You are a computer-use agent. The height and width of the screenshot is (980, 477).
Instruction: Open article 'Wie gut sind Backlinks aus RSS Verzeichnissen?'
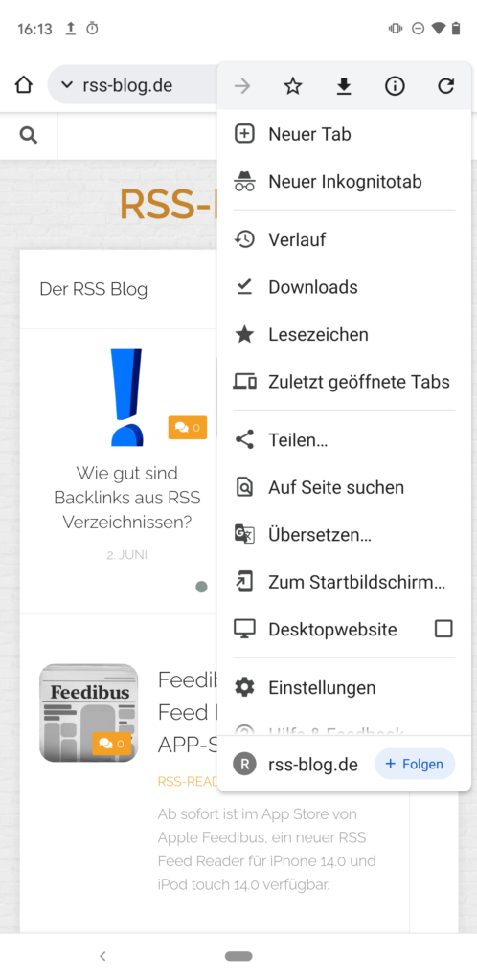126,498
